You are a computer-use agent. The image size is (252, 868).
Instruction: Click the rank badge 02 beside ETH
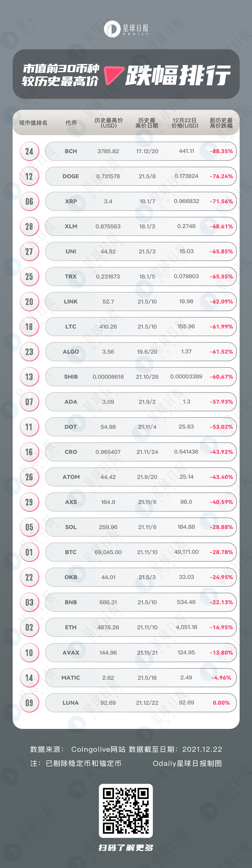[x=29, y=627]
